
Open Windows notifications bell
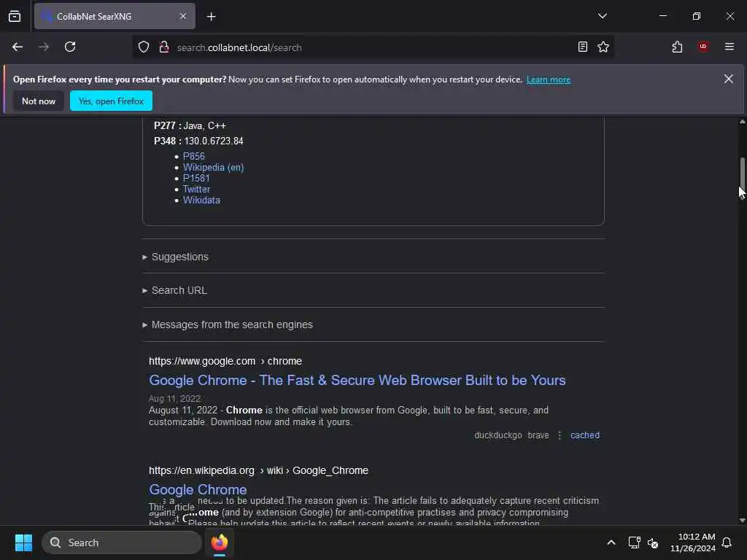pyautogui.click(x=727, y=542)
